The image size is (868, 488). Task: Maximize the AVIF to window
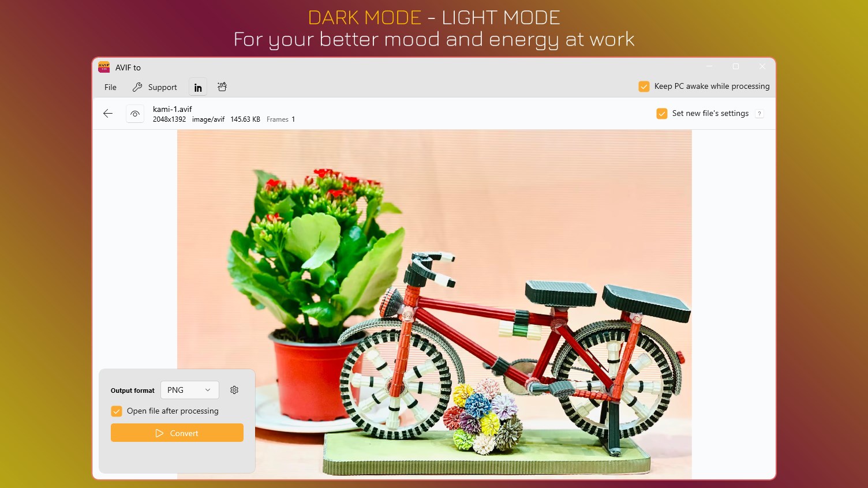pyautogui.click(x=736, y=67)
